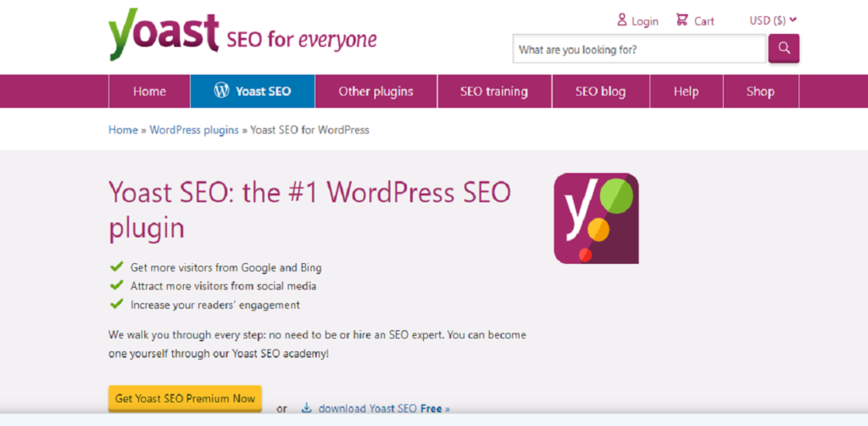Open the Other plugins menu
868x426 pixels.
point(376,92)
